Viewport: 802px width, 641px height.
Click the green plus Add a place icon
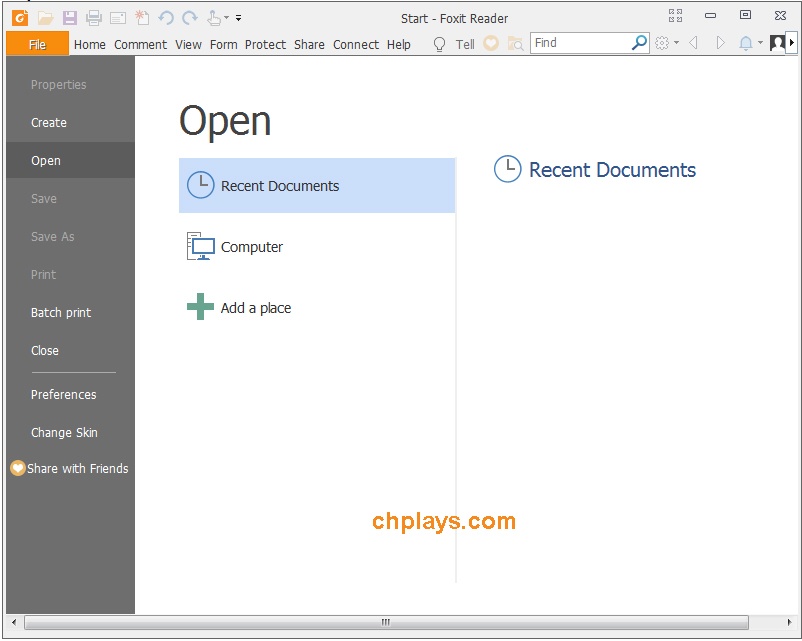point(199,306)
